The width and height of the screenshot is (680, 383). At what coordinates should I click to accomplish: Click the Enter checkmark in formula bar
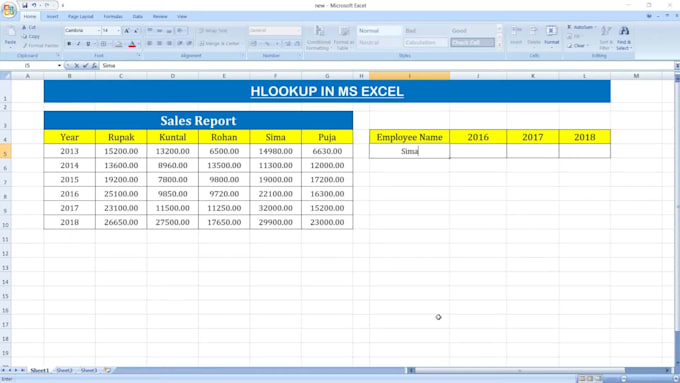[x=85, y=65]
